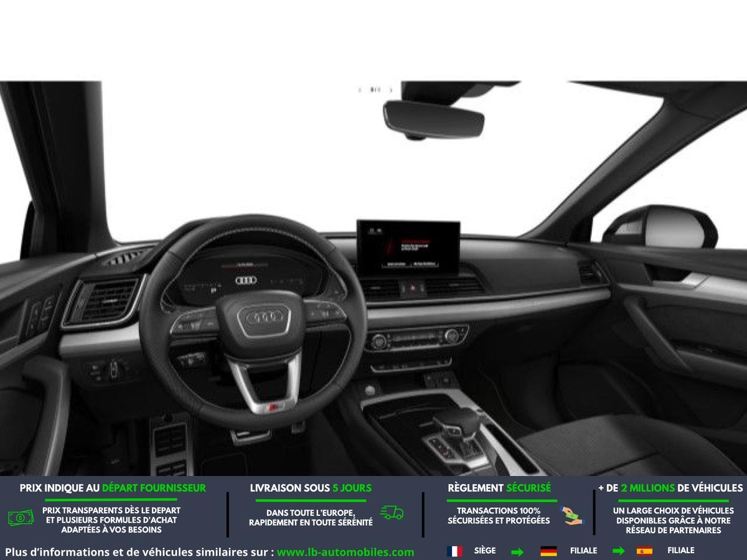Click the right climate control temperature knob
747x560 pixels.
coord(452,335)
